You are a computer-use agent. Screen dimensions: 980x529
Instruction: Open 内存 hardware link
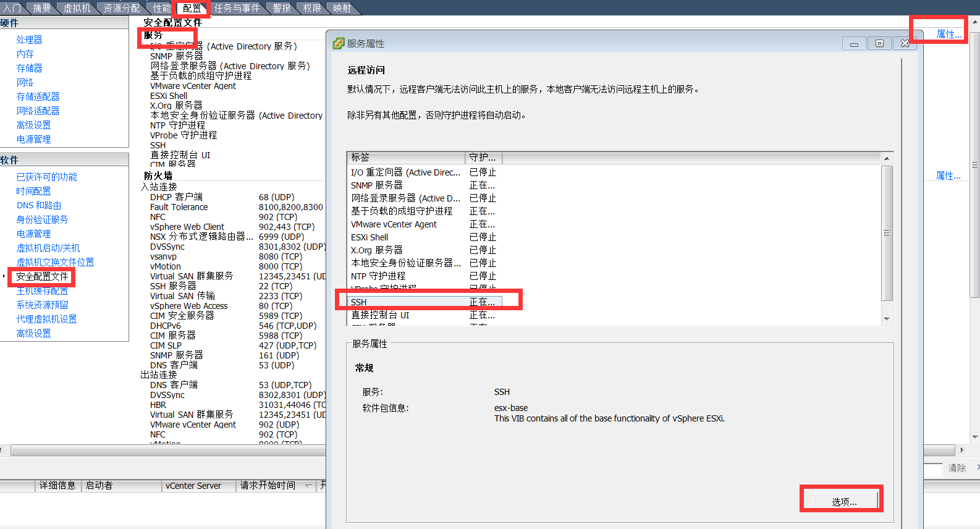pyautogui.click(x=25, y=54)
